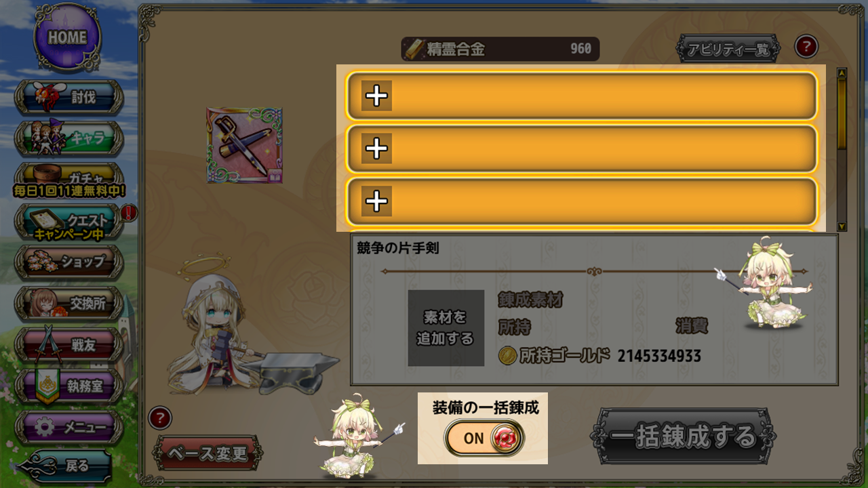Screen dimensions: 868x488
Task: Open the アビリティ一覧 list
Action: (728, 49)
